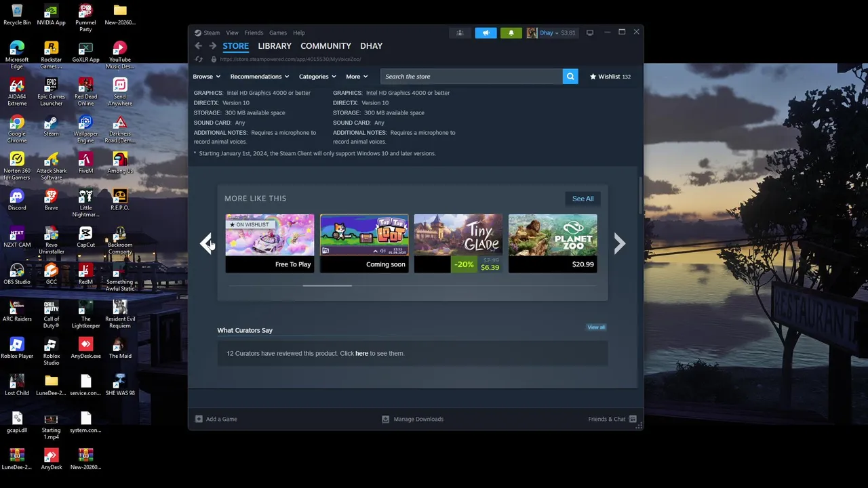Open the friends icon in title bar
Screen dimensions: 868x488
click(x=460, y=33)
